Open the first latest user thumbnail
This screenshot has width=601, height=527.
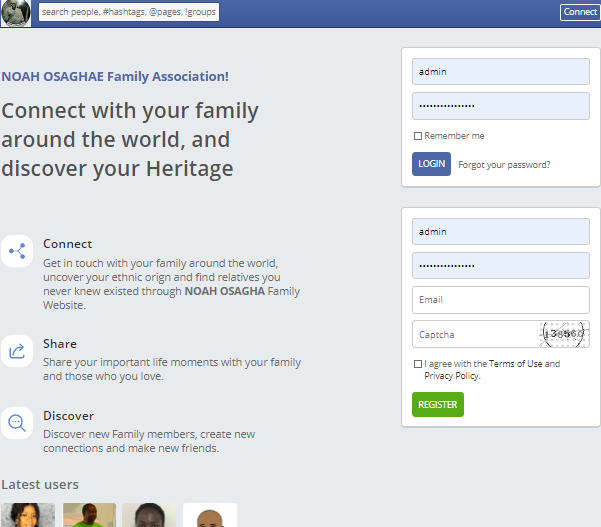click(28, 515)
